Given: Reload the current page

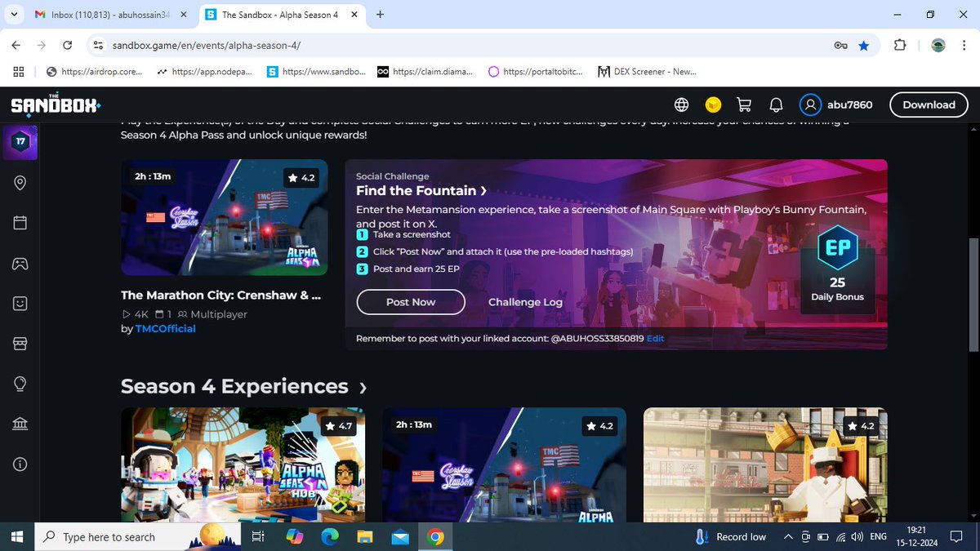Looking at the screenshot, I should point(68,45).
